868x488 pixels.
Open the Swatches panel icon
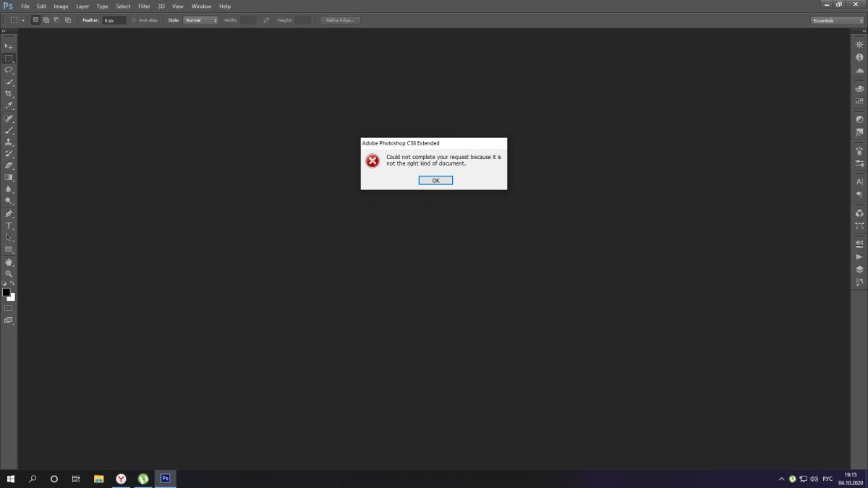[859, 101]
